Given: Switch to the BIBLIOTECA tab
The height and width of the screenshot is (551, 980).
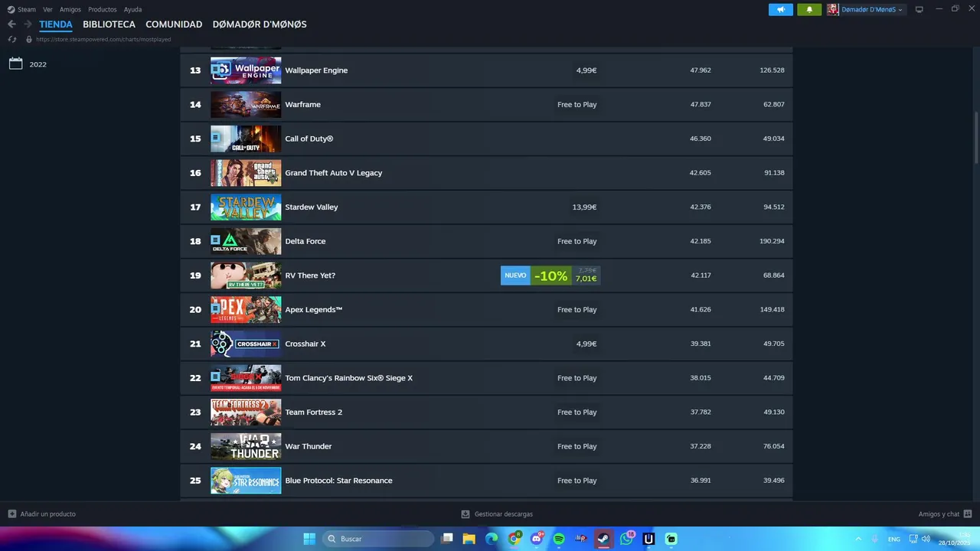Looking at the screenshot, I should point(109,24).
